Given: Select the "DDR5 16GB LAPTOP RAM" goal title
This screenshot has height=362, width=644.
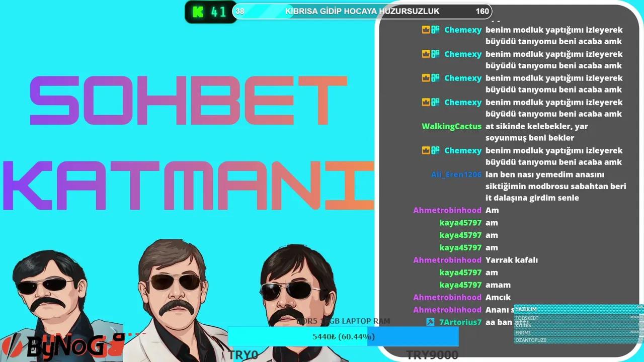Looking at the screenshot, I should click(x=343, y=321).
